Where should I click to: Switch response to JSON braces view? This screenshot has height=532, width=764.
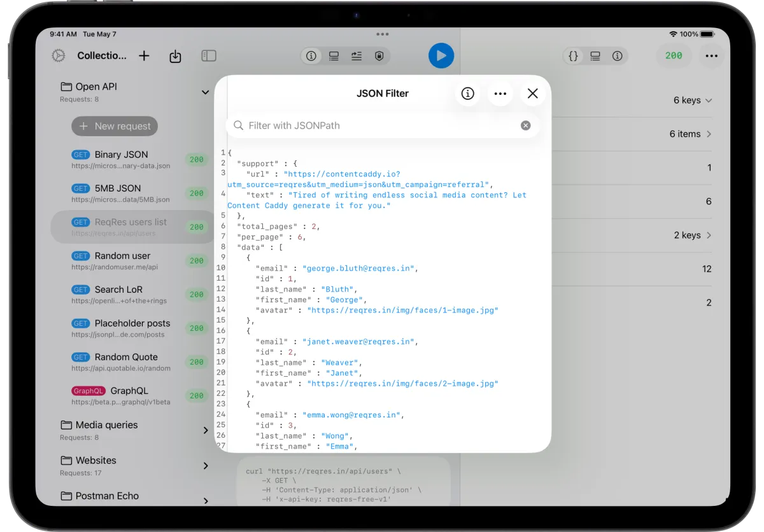tap(572, 56)
